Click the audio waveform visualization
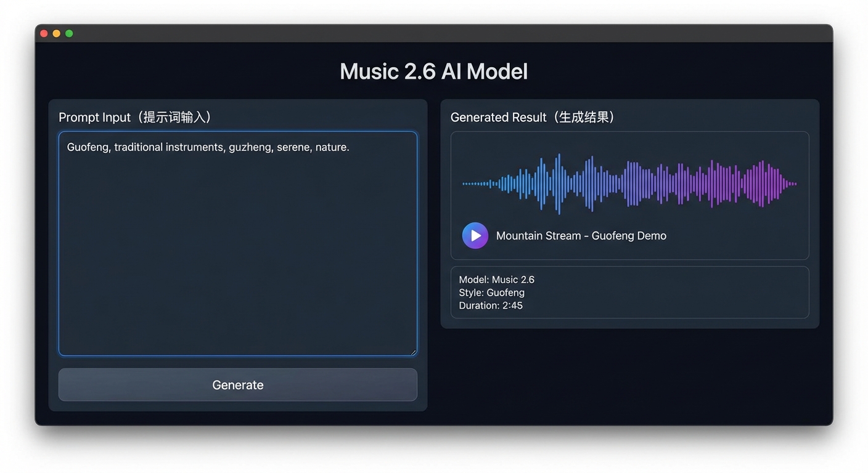This screenshot has width=868, height=473. (x=629, y=184)
